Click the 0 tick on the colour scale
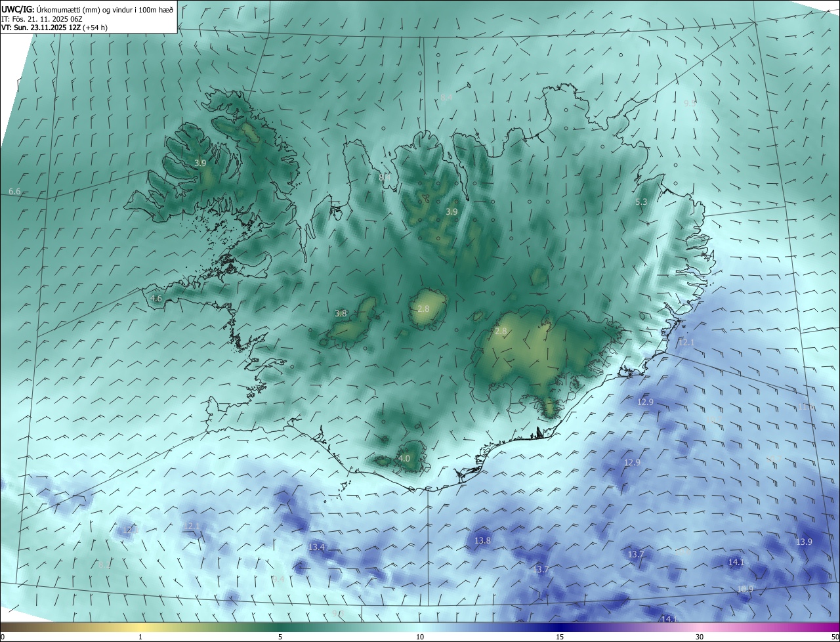This screenshot has width=840, height=642. point(3,637)
